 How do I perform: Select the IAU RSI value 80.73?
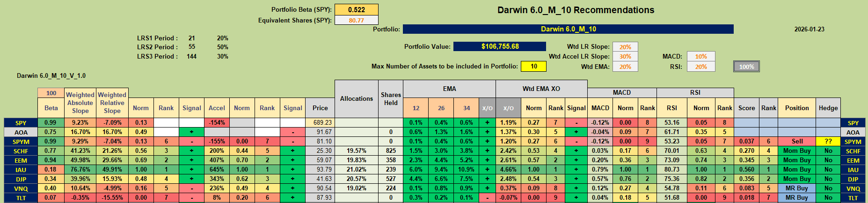click(x=672, y=169)
